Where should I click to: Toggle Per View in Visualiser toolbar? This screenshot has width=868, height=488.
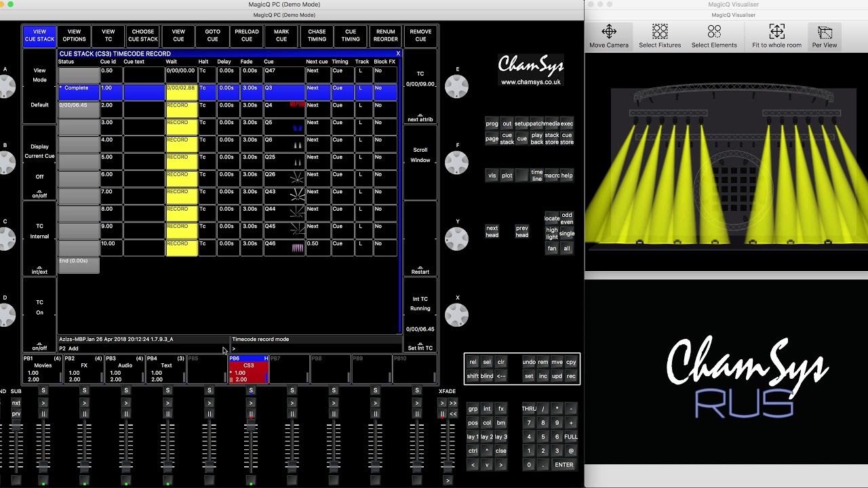click(x=825, y=36)
